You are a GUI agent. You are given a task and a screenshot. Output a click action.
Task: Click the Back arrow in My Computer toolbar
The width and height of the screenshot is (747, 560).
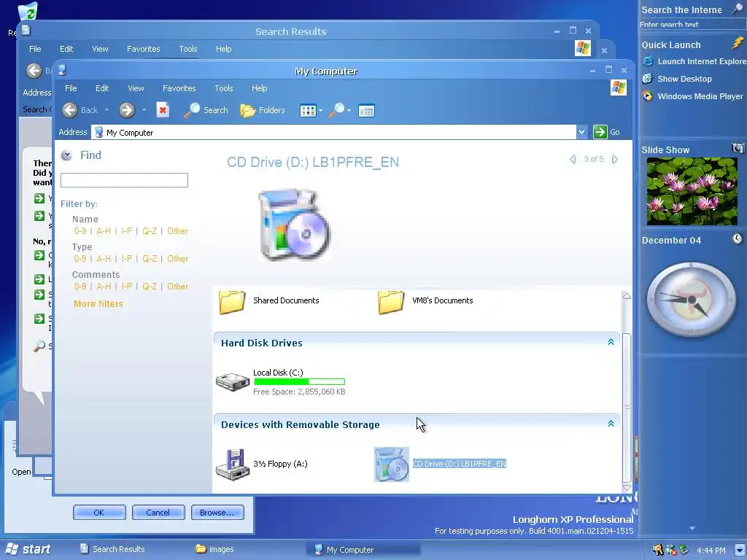69,110
